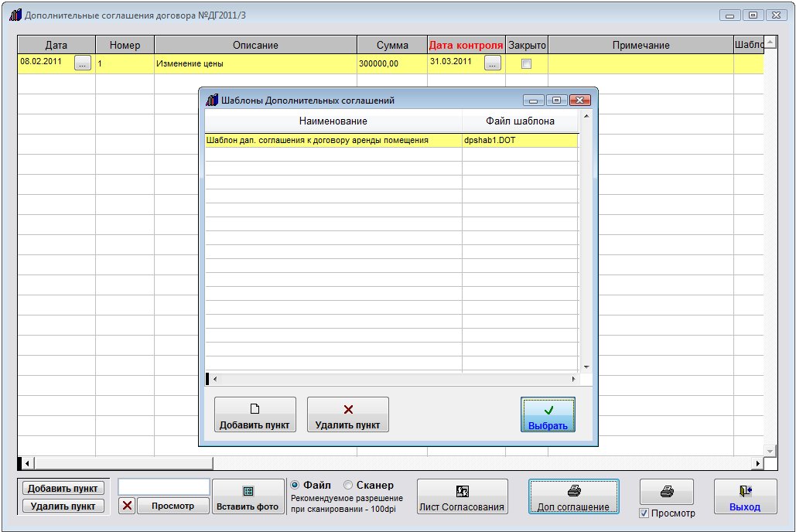This screenshot has height=532, width=796.
Task: Select the Файл radio button
Action: coord(295,486)
